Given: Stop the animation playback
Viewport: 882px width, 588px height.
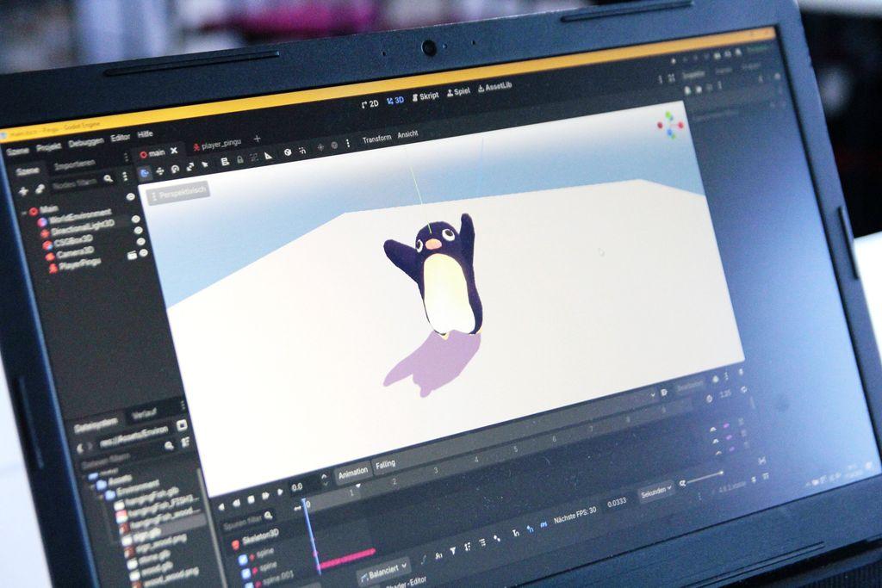Looking at the screenshot, I should click(251, 498).
